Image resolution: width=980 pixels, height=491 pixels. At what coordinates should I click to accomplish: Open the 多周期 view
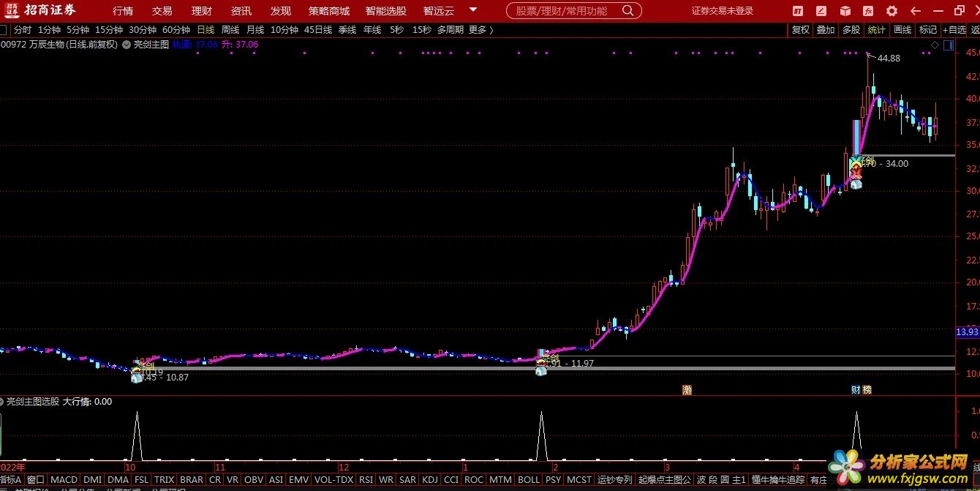click(x=451, y=30)
